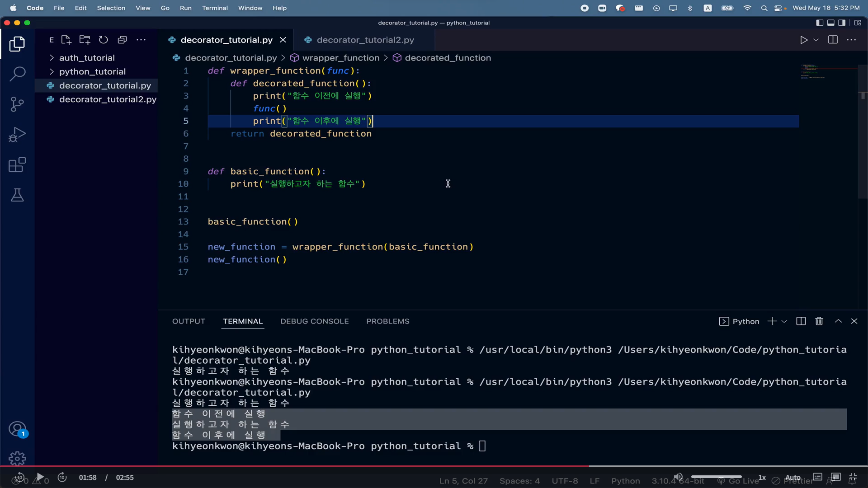868x488 pixels.
Task: Toggle the primary side bar layout
Action: 820,23
